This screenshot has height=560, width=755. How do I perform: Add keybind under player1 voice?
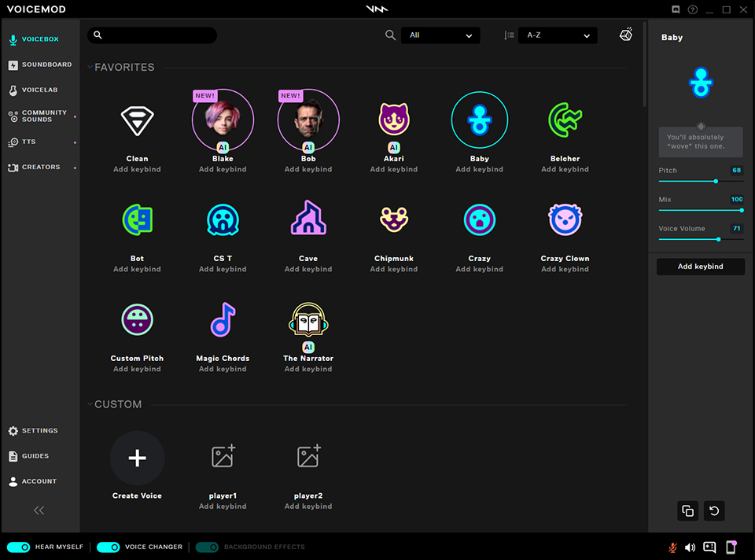click(223, 507)
